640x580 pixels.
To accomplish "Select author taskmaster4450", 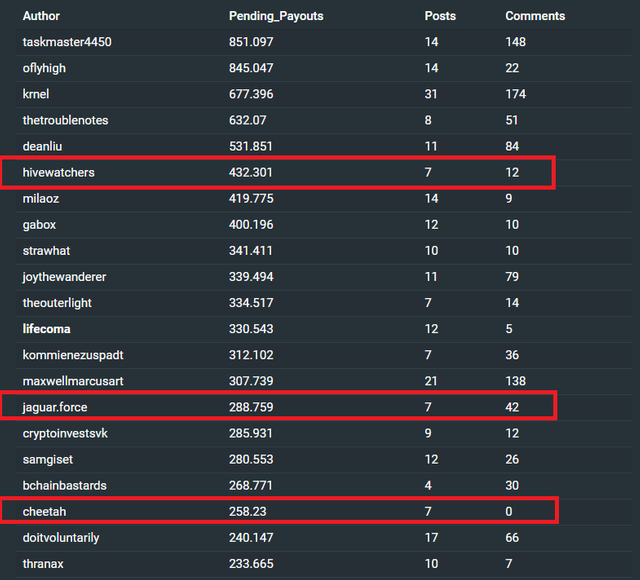I will (67, 42).
